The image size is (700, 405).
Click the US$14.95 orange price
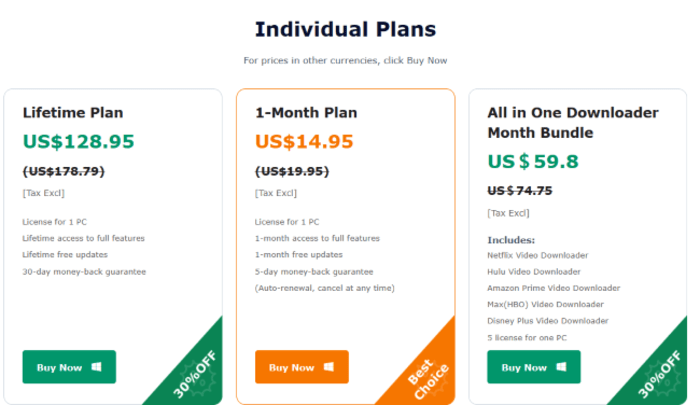[x=304, y=142]
